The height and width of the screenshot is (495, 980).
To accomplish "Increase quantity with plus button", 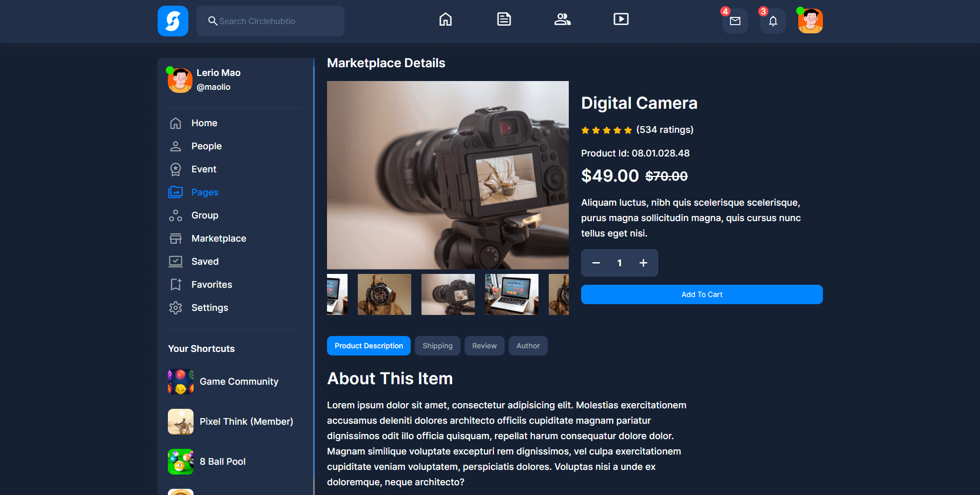I will coord(643,263).
